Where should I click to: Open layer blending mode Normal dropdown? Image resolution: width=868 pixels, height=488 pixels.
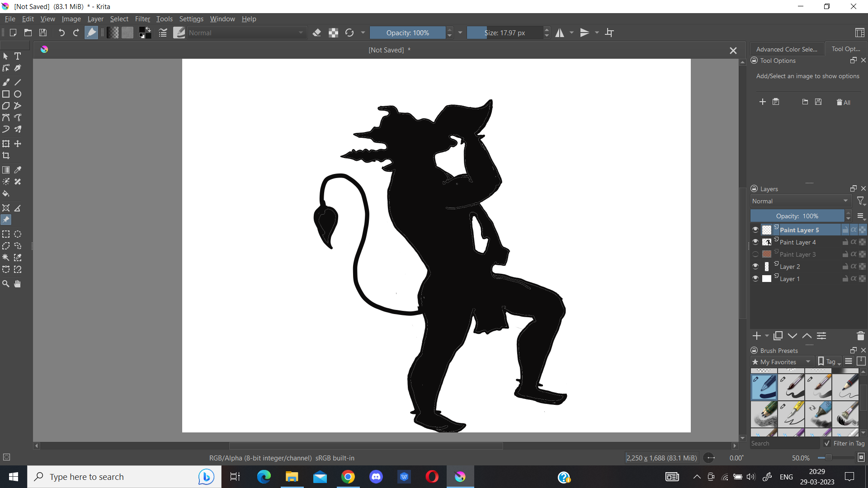[x=800, y=201]
